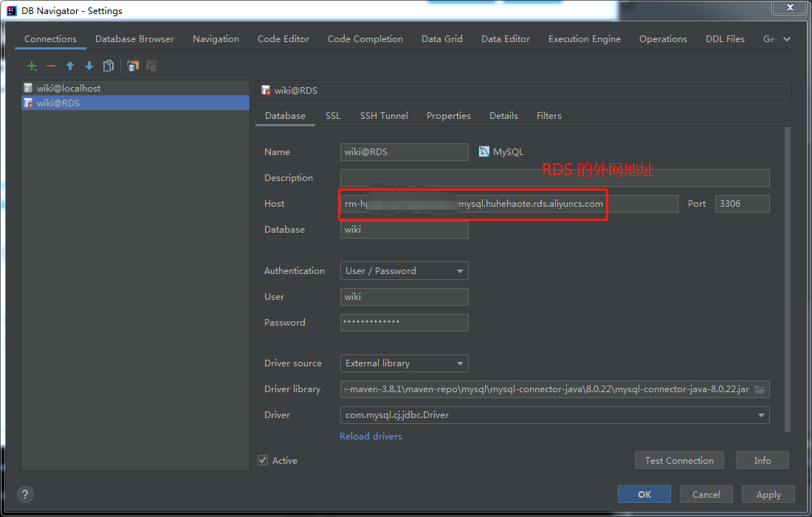Image resolution: width=812 pixels, height=517 pixels.
Task: Open the DDL Files tab
Action: point(725,39)
